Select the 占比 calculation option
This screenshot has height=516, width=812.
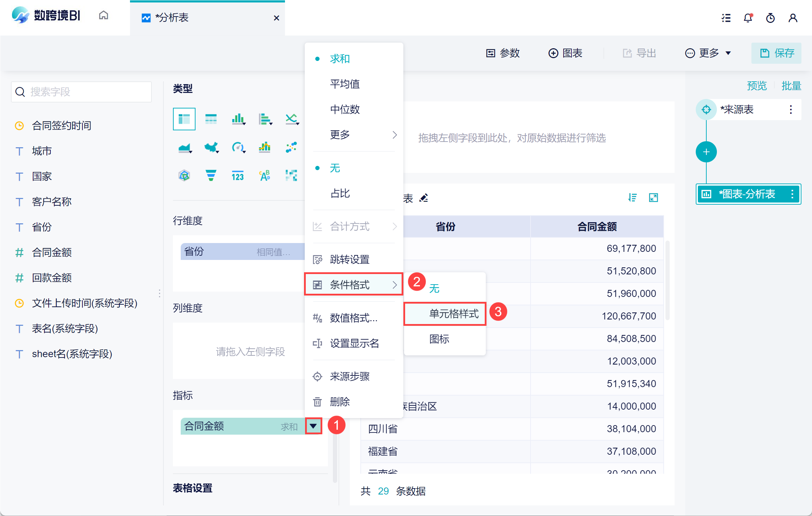click(340, 193)
